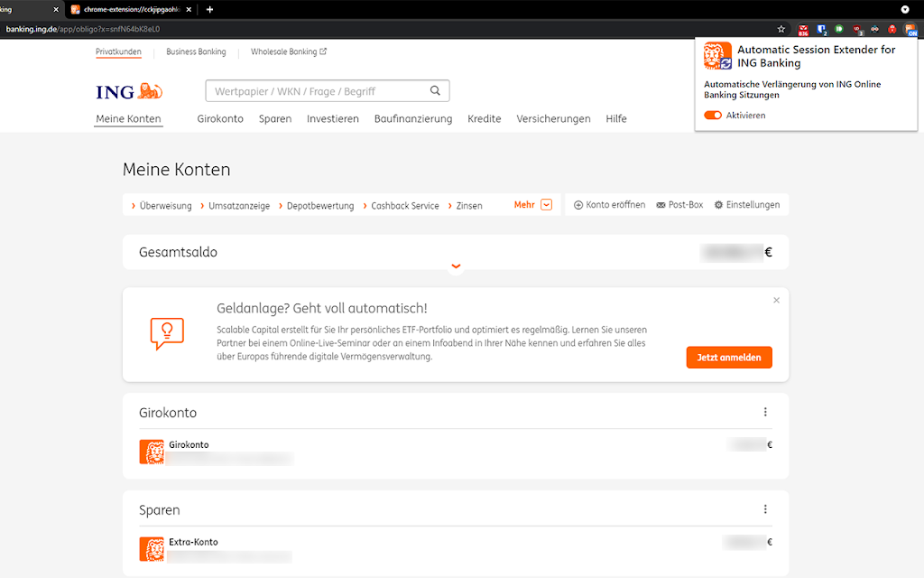Viewport: 924px width, 578px height.
Task: Open the Extra-Konto account row
Action: (x=456, y=549)
